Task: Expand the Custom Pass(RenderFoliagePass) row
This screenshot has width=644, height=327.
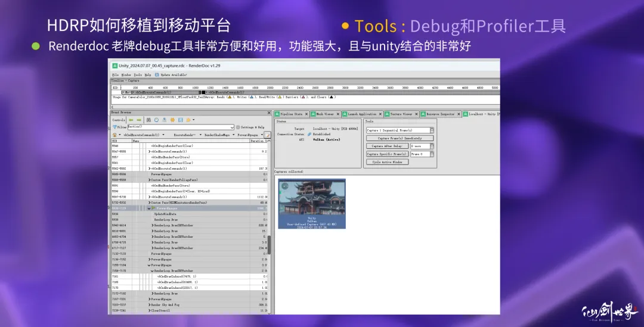Action: click(149, 180)
